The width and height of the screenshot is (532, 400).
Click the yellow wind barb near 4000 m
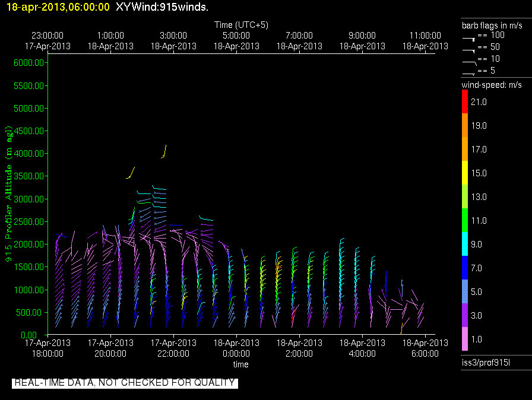point(164,151)
